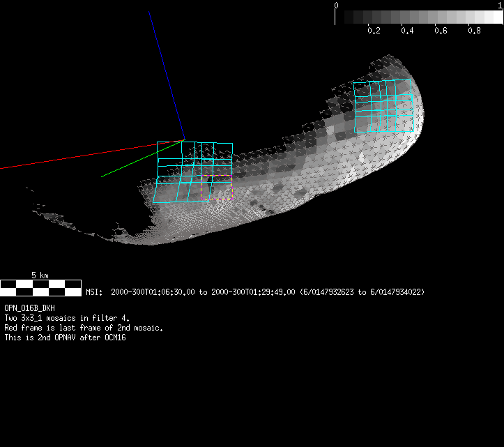The width and height of the screenshot is (504, 447).
Task: Click the OPN_016B_DKH sequence name
Action: coord(29,308)
